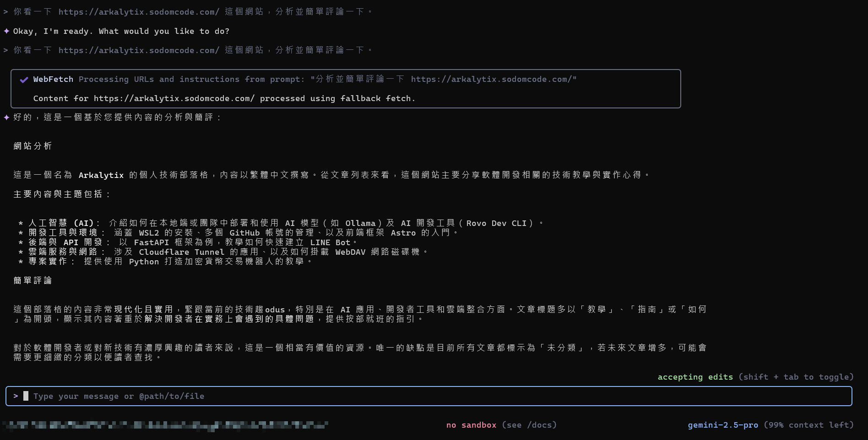Click the '專案實作' bullet item

(x=165, y=262)
